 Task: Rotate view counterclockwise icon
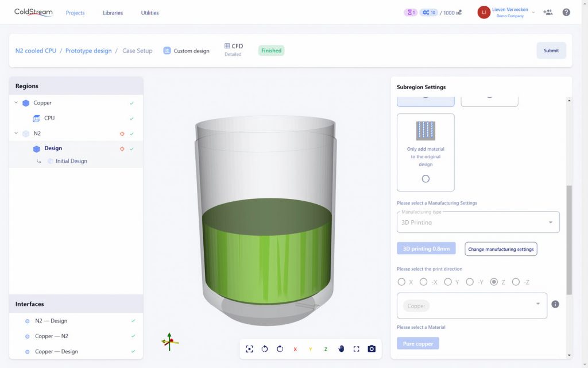(264, 349)
